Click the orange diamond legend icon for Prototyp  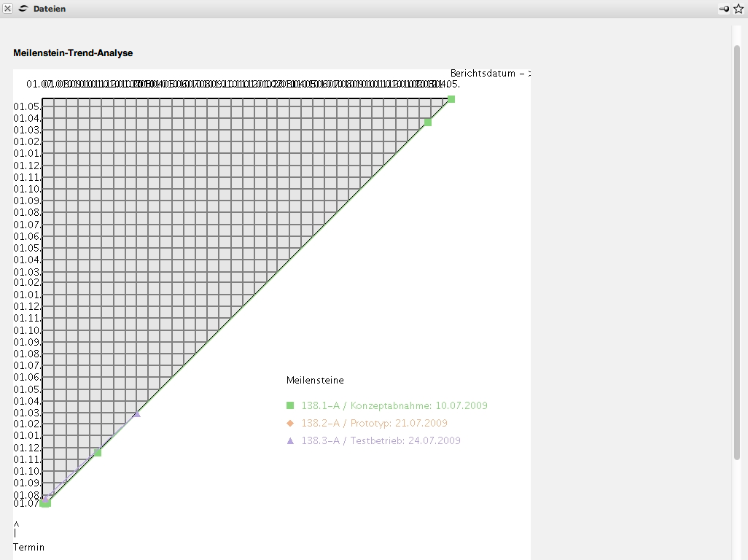click(290, 423)
